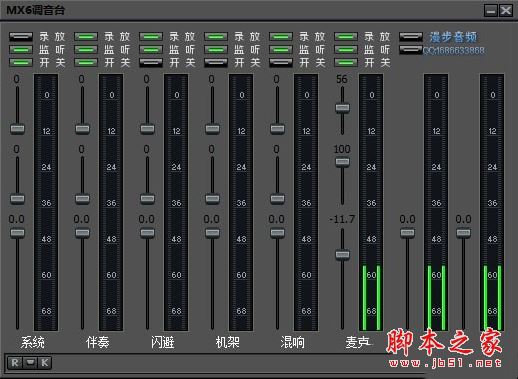Screen dimensions: 518x379
Task: Click the 伴奏 channel middle slider knob
Action: coord(82,199)
